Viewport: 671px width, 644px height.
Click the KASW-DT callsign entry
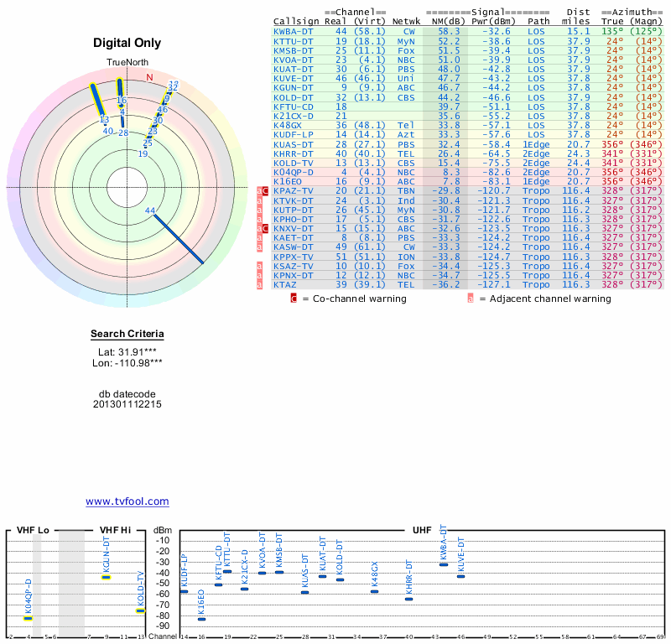pyautogui.click(x=293, y=247)
